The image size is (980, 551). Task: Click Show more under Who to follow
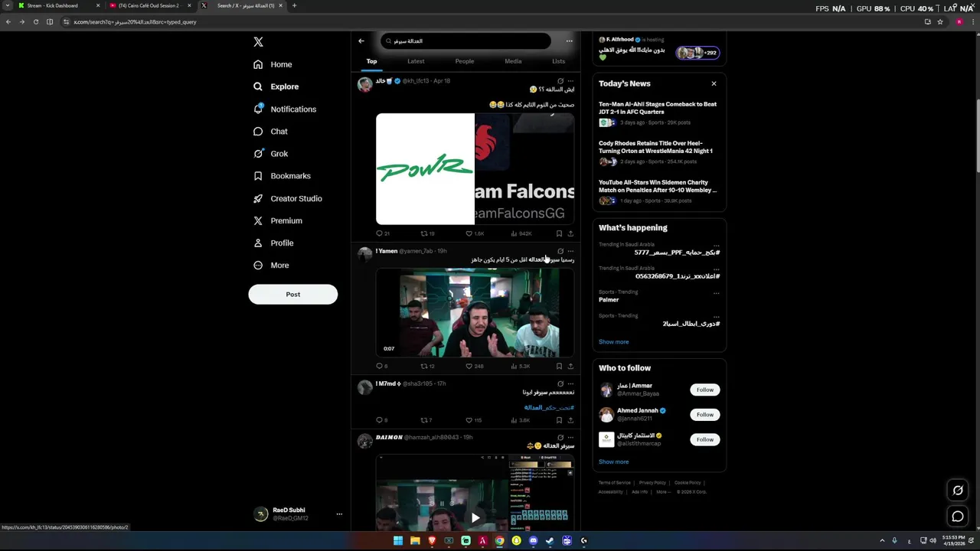(613, 462)
